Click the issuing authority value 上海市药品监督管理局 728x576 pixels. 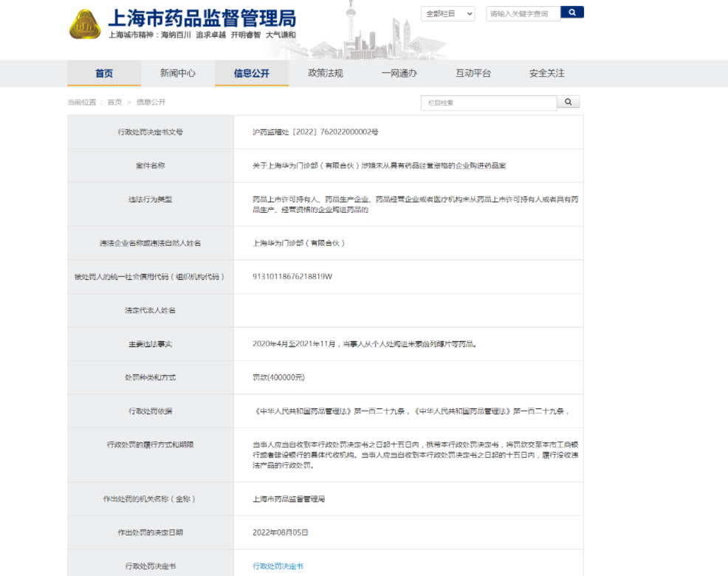[x=289, y=499]
